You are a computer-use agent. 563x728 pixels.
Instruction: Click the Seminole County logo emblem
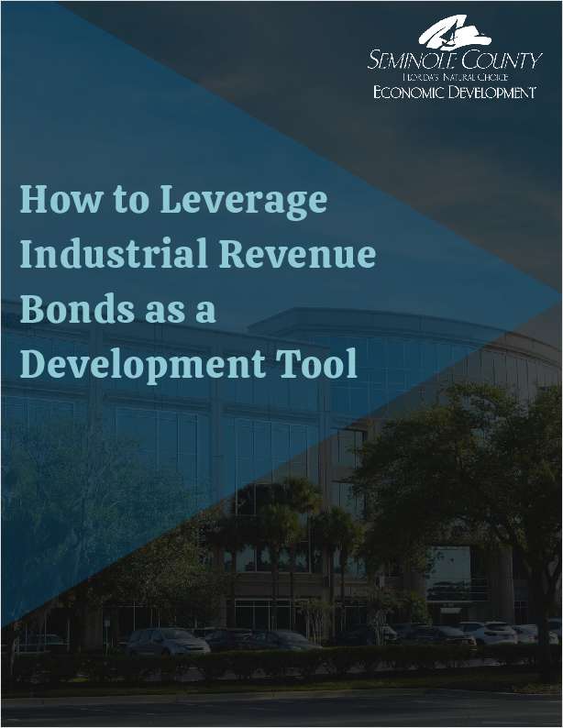coord(454,34)
